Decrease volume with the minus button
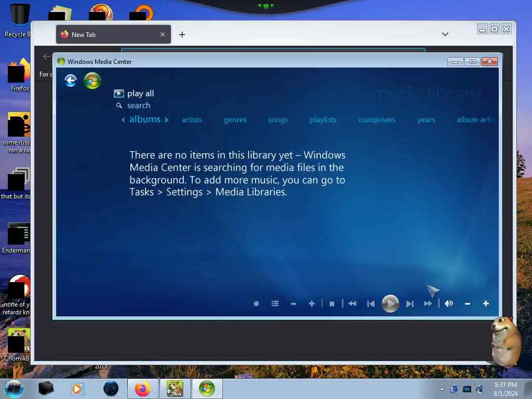Screen dimensions: 532x399 point(468,304)
